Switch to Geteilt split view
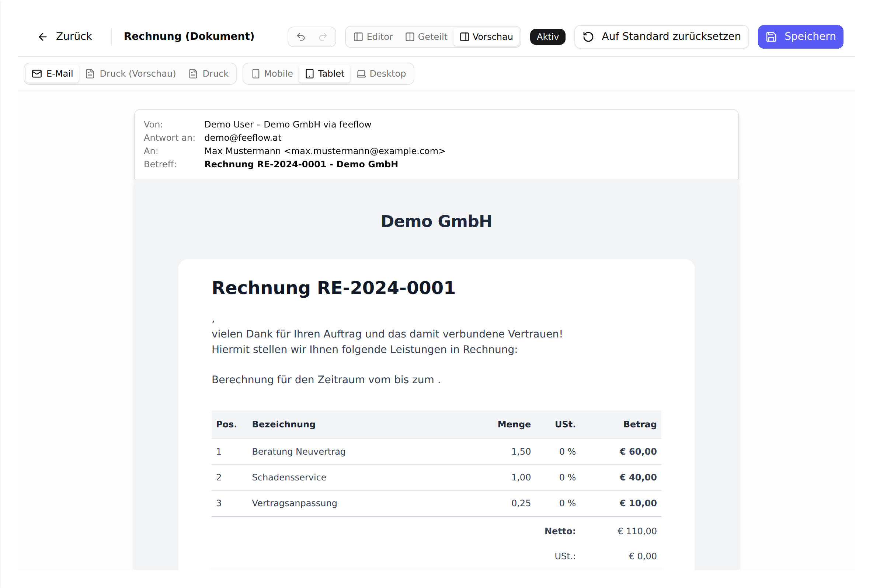Screen dimensions: 873x588 tap(427, 37)
